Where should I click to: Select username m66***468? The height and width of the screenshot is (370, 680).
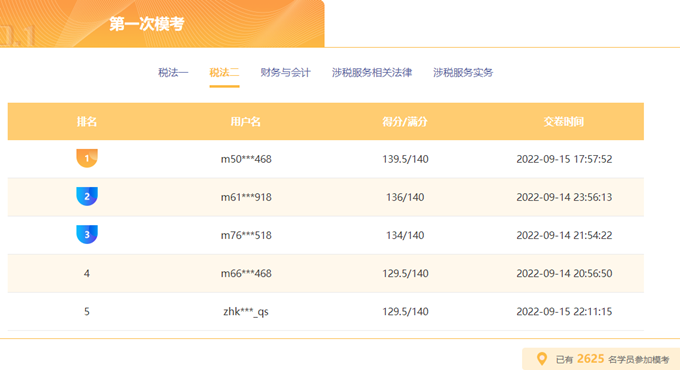[246, 274]
